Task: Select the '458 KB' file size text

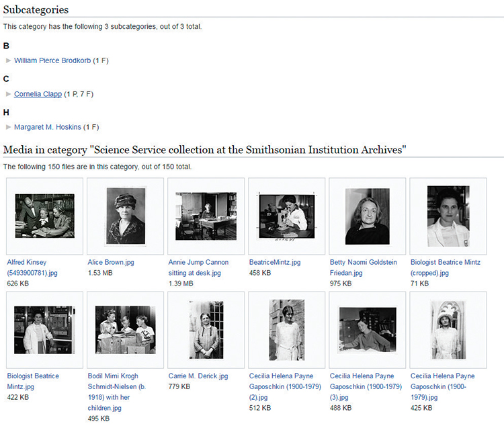Action: click(x=260, y=273)
